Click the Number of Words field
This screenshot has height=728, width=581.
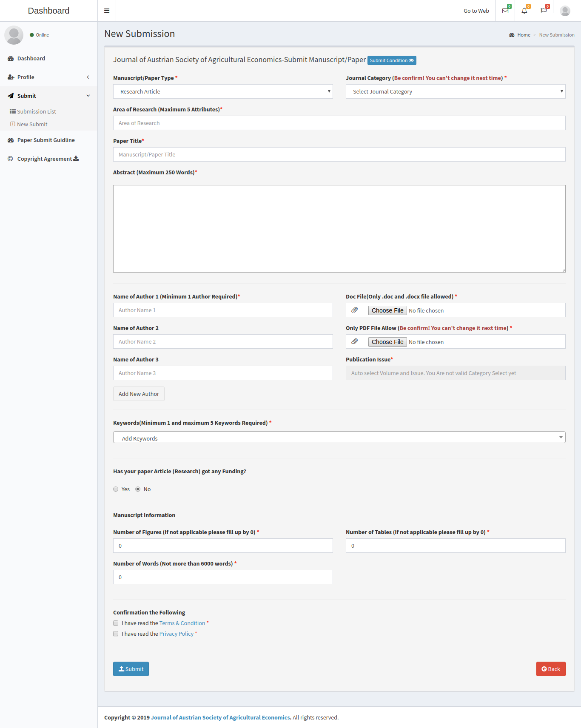pyautogui.click(x=223, y=577)
